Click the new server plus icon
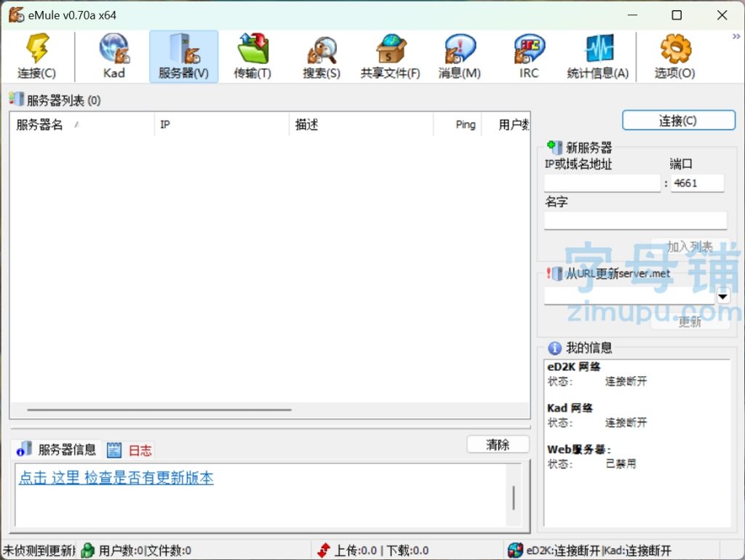This screenshot has width=745, height=560. (x=554, y=147)
